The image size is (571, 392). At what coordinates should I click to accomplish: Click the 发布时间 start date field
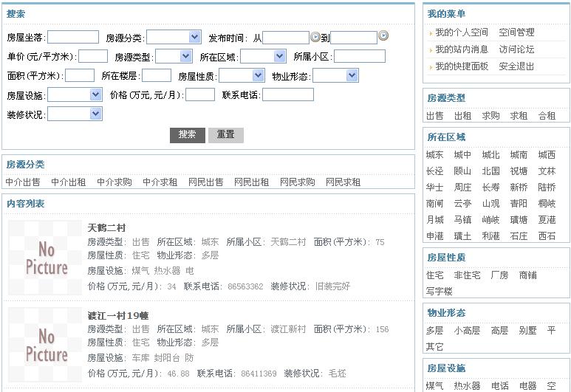point(286,38)
